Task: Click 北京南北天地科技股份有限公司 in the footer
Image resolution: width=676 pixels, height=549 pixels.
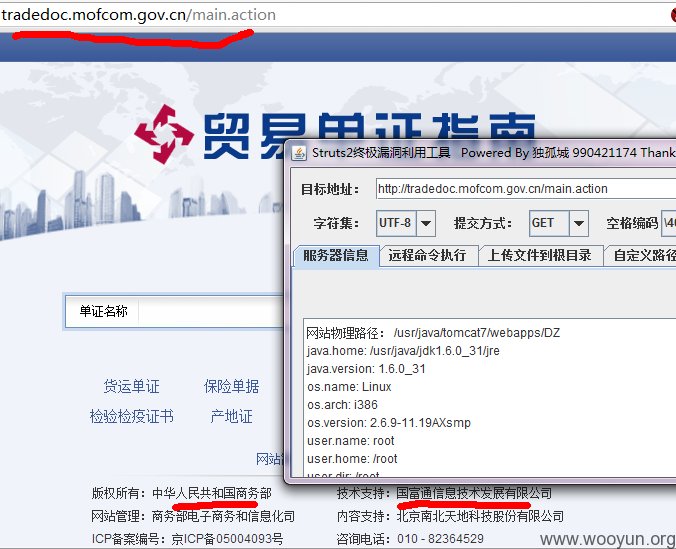Action: pos(480,516)
